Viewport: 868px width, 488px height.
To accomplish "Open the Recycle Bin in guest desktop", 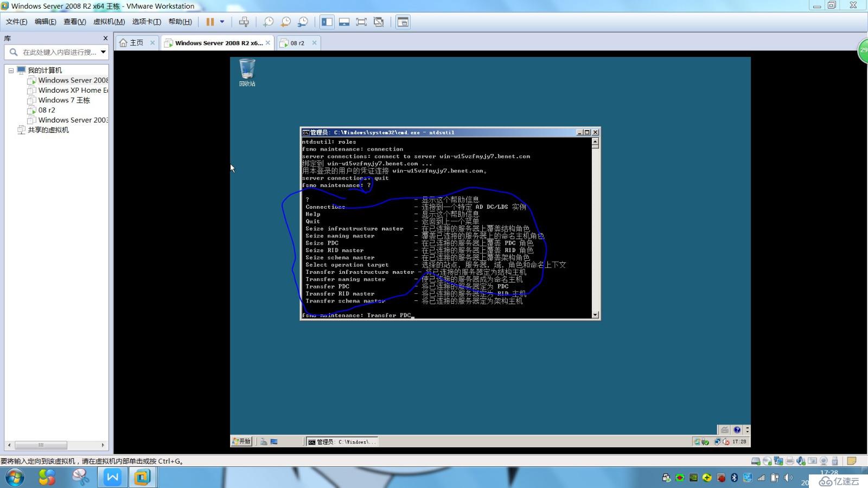I will 247,73.
